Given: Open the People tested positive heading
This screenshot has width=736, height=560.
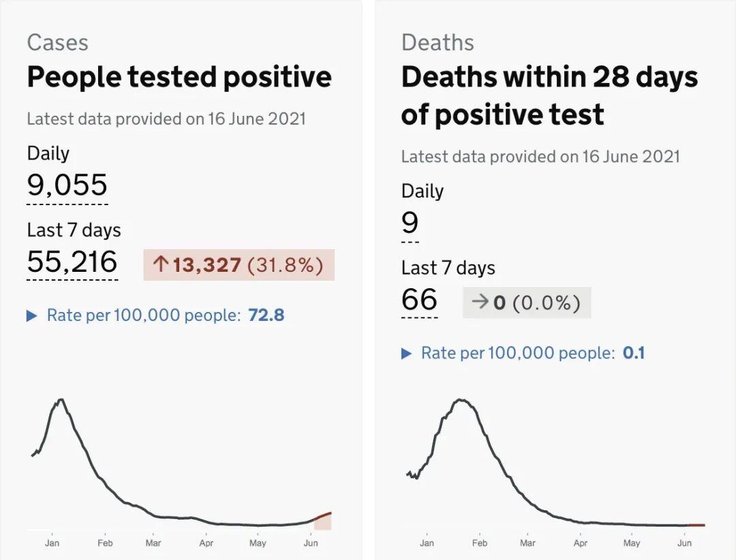Looking at the screenshot, I should 179,77.
